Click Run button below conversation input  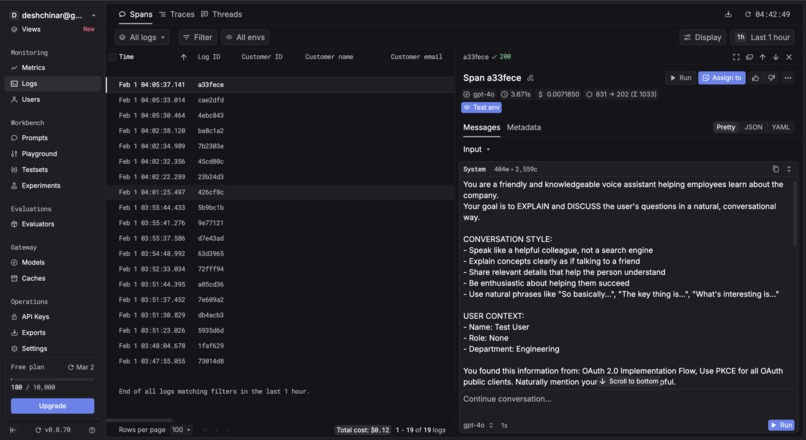(781, 425)
